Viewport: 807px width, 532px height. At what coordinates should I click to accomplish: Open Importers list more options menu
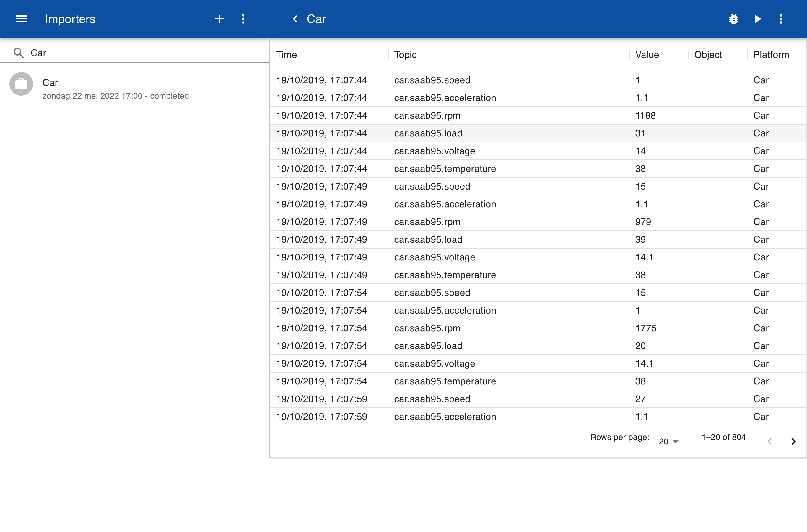(x=243, y=19)
